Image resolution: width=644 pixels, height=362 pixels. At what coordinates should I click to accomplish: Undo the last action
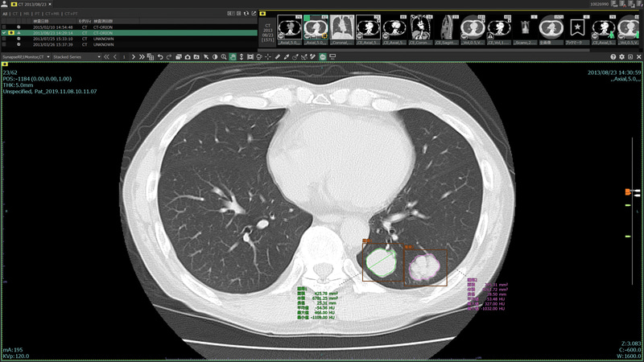point(160,56)
